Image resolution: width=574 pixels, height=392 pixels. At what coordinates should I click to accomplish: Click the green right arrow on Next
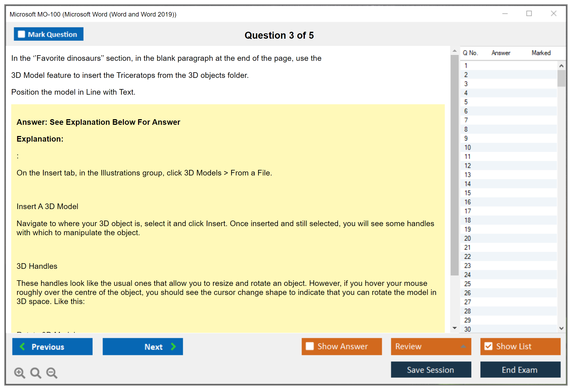(x=173, y=346)
